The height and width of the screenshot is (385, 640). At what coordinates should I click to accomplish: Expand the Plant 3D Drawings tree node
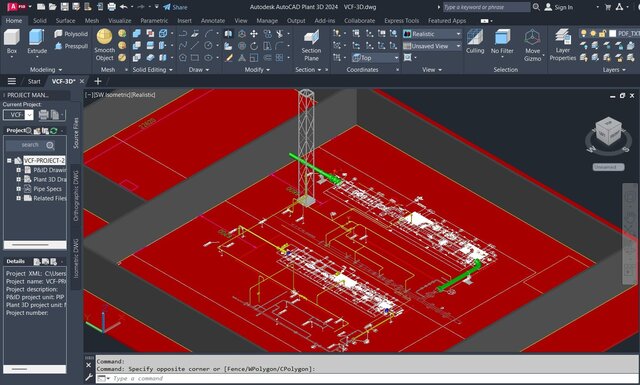18,179
